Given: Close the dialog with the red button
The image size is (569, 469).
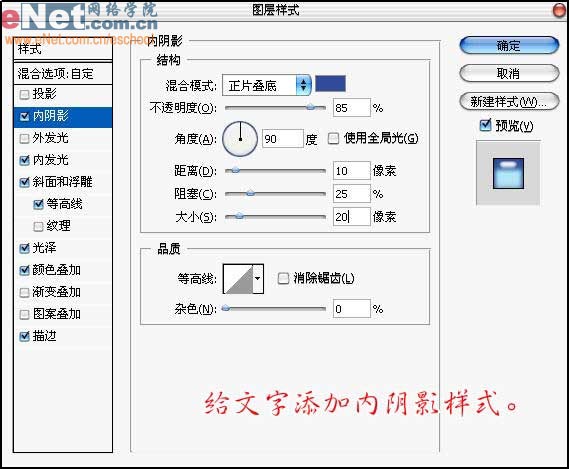Looking at the screenshot, I should [x=560, y=10].
